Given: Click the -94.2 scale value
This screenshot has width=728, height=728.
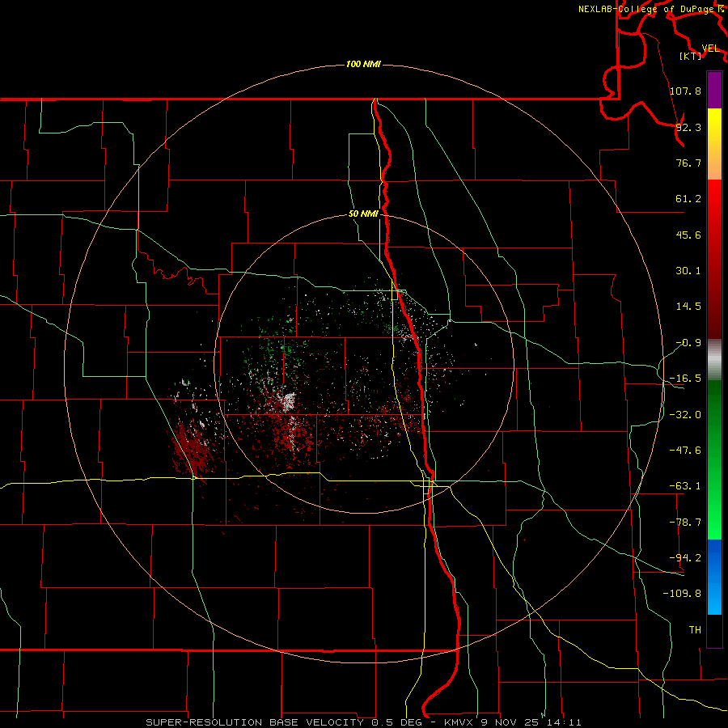Looking at the screenshot, I should 685,558.
